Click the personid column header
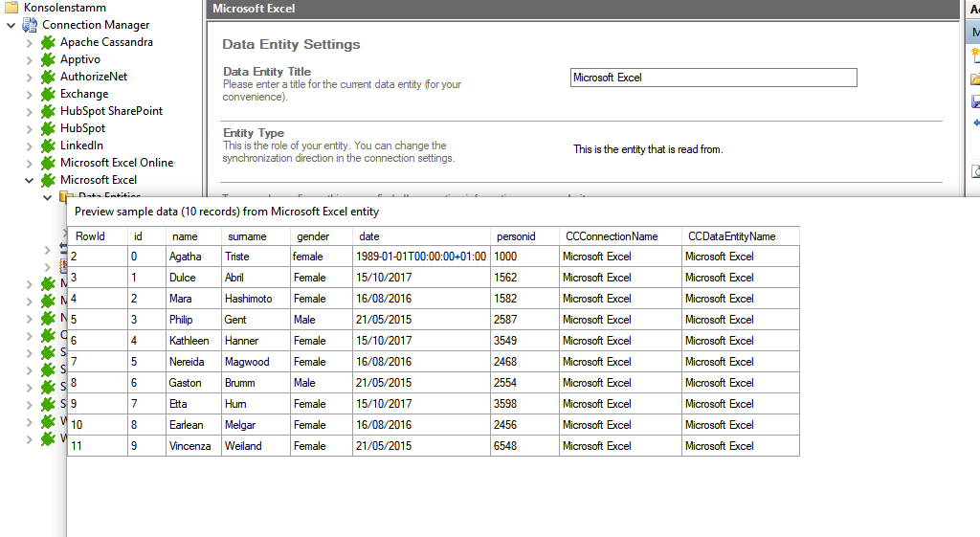The width and height of the screenshot is (980, 537). (x=516, y=236)
